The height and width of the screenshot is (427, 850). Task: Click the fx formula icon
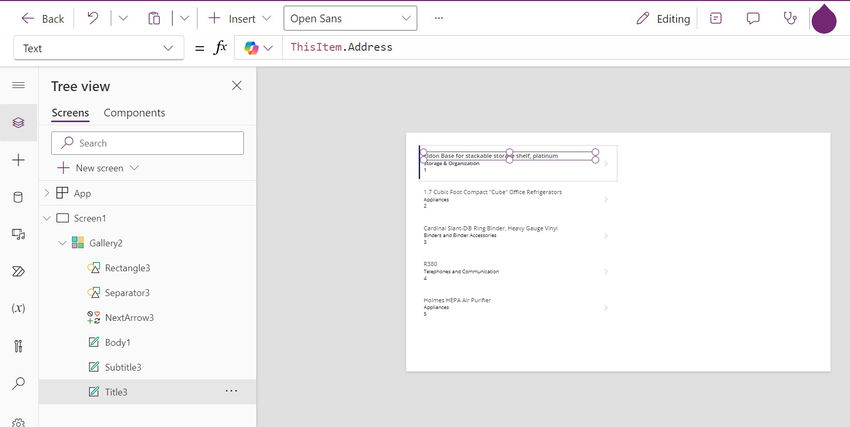220,48
